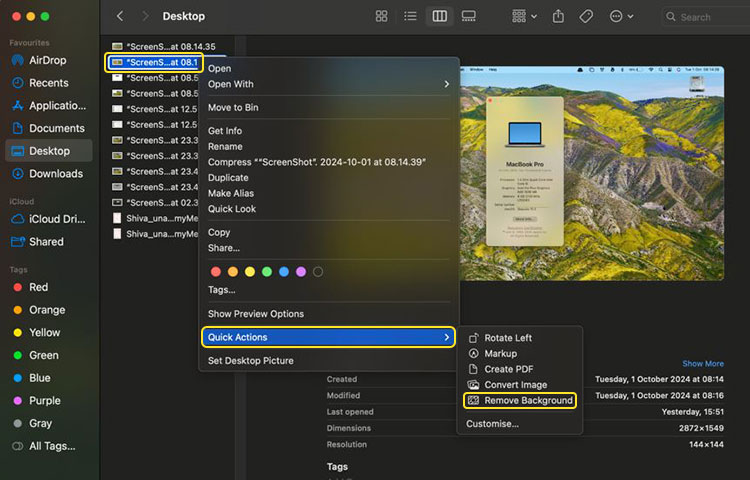The width and height of the screenshot is (750, 480).
Task: Go back with the left arrow
Action: click(x=120, y=17)
